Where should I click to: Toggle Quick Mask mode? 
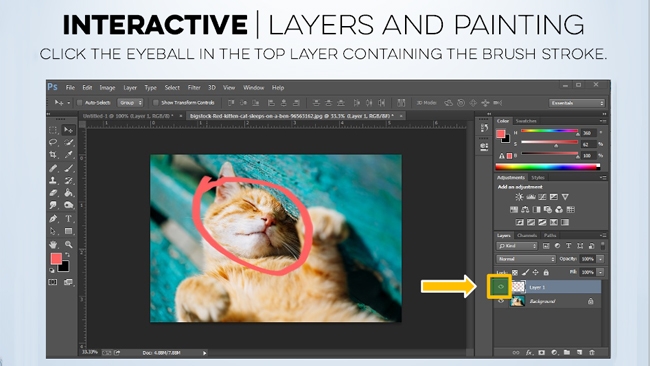[53, 282]
